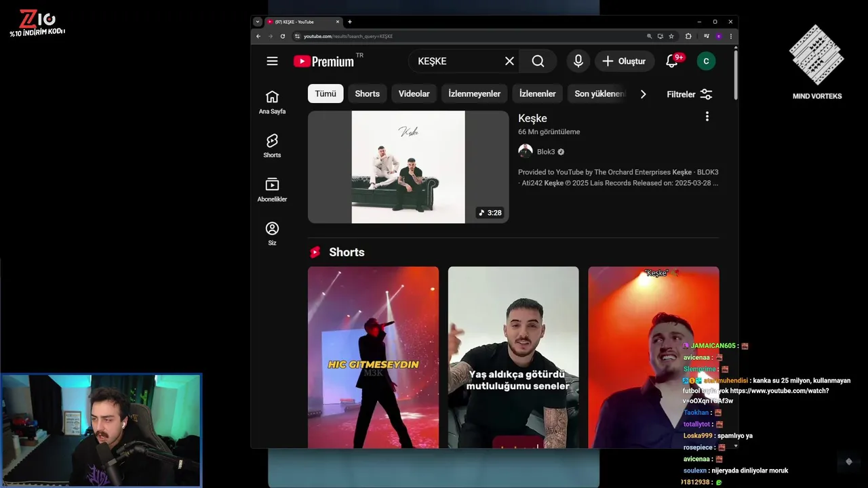Screen dimensions: 868x488
Task: Click the Oluştur create button
Action: (625, 61)
